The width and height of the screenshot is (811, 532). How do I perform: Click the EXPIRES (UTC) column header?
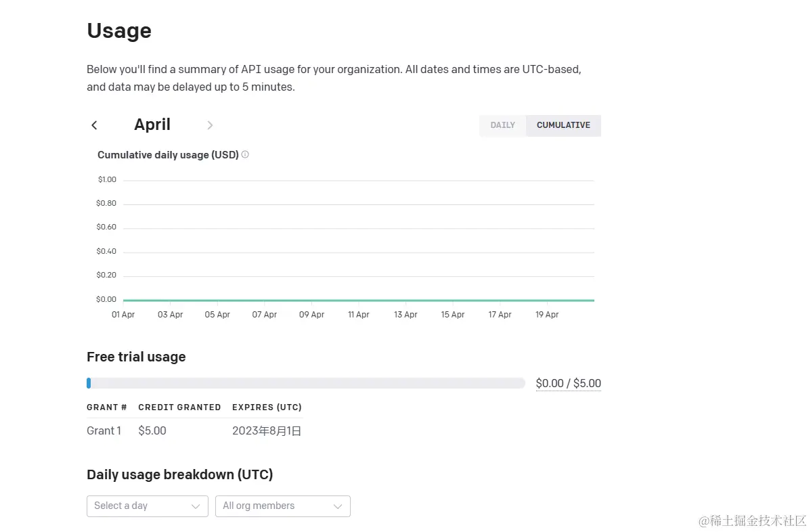pyautogui.click(x=267, y=407)
